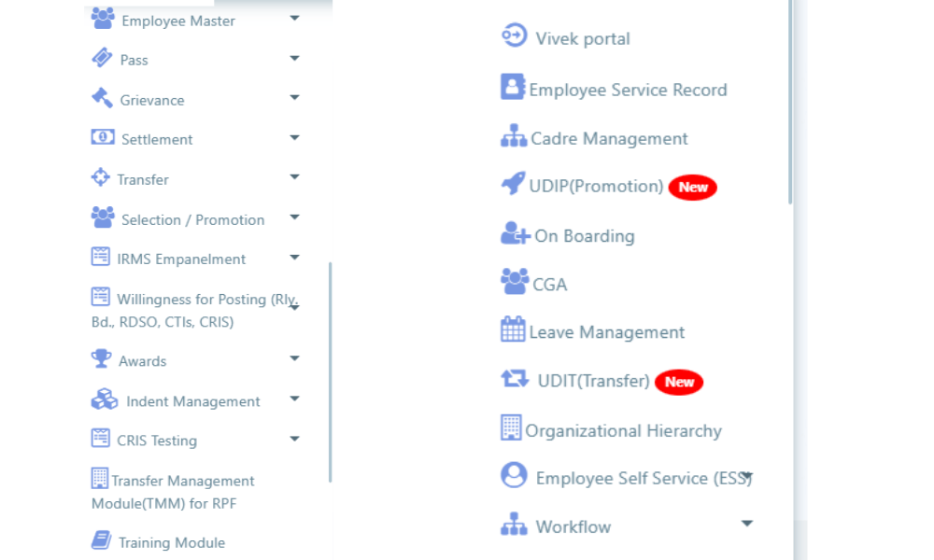Click the Organizational Hierarchy building icon
Image resolution: width=934 pixels, height=560 pixels.
point(511,428)
